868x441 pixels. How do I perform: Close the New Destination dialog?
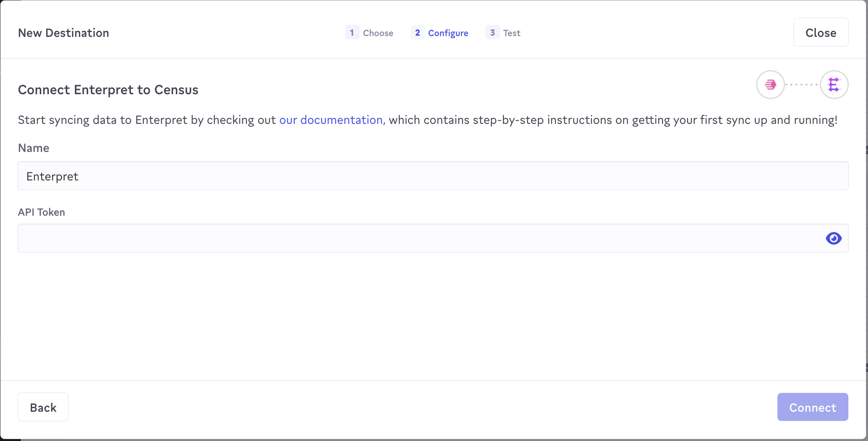point(821,32)
